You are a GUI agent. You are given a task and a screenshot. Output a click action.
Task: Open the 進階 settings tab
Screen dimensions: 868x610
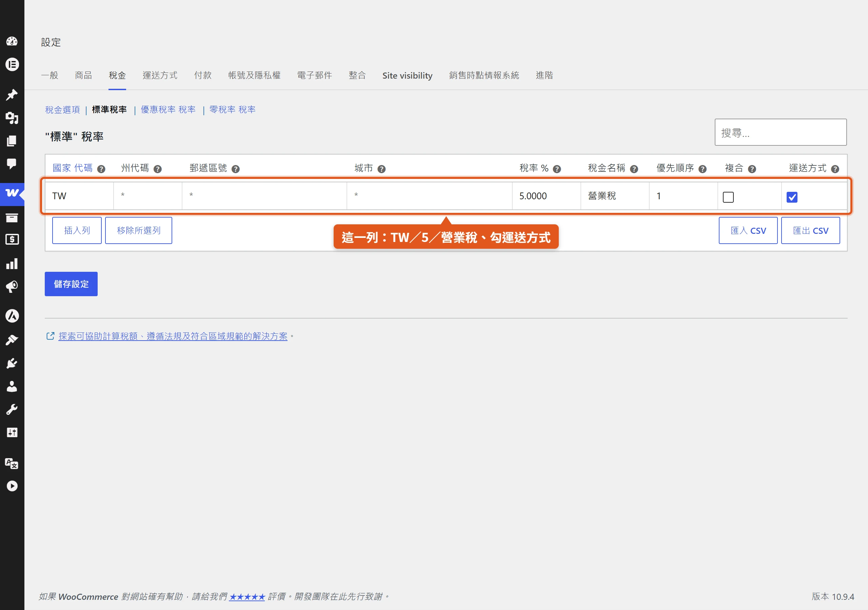click(x=544, y=75)
